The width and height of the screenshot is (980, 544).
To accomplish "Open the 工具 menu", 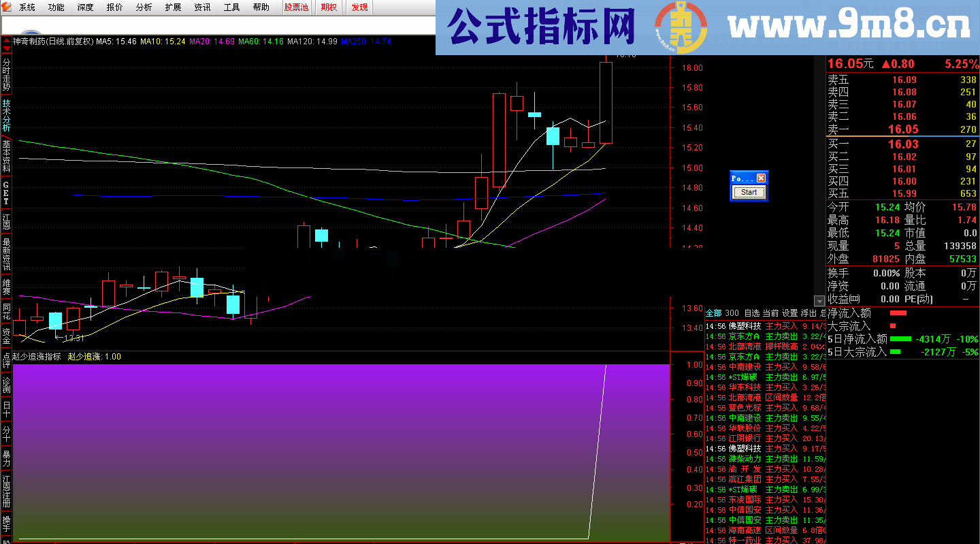I will click(x=232, y=7).
